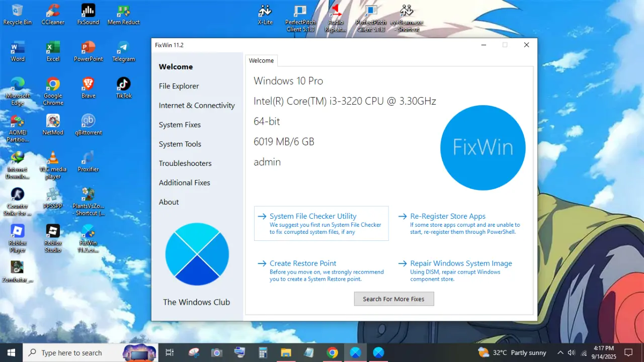The width and height of the screenshot is (644, 362).
Task: Open the System Fixes section
Action: point(180,125)
